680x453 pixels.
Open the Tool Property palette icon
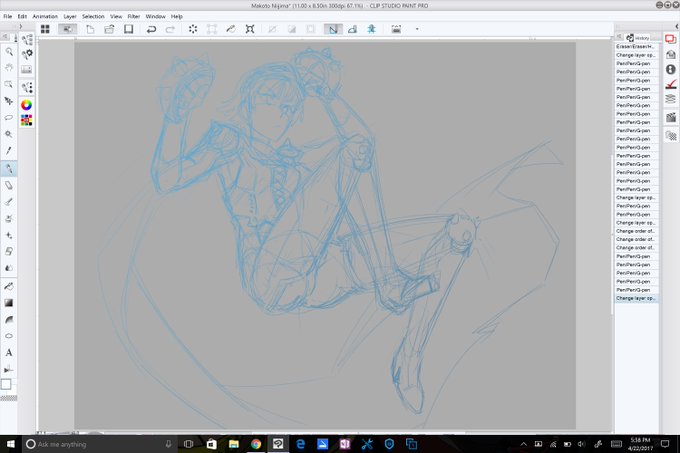(27, 54)
